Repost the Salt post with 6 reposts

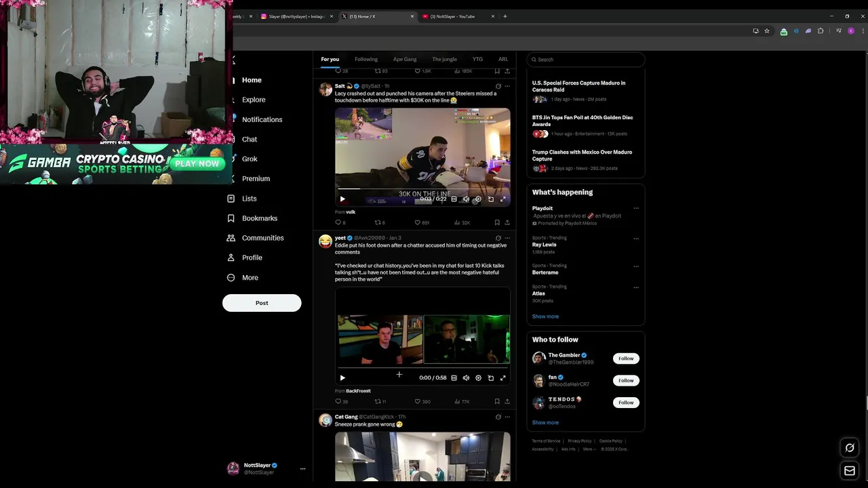pos(380,222)
